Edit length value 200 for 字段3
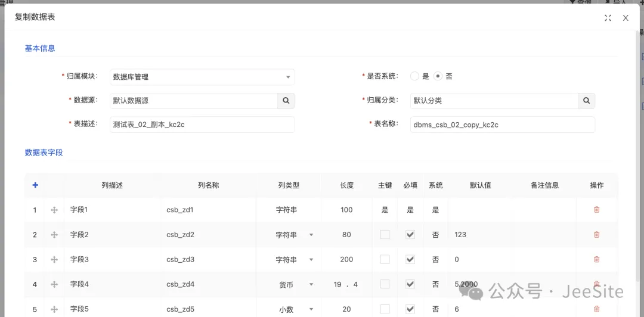This screenshot has height=317, width=644. click(346, 260)
